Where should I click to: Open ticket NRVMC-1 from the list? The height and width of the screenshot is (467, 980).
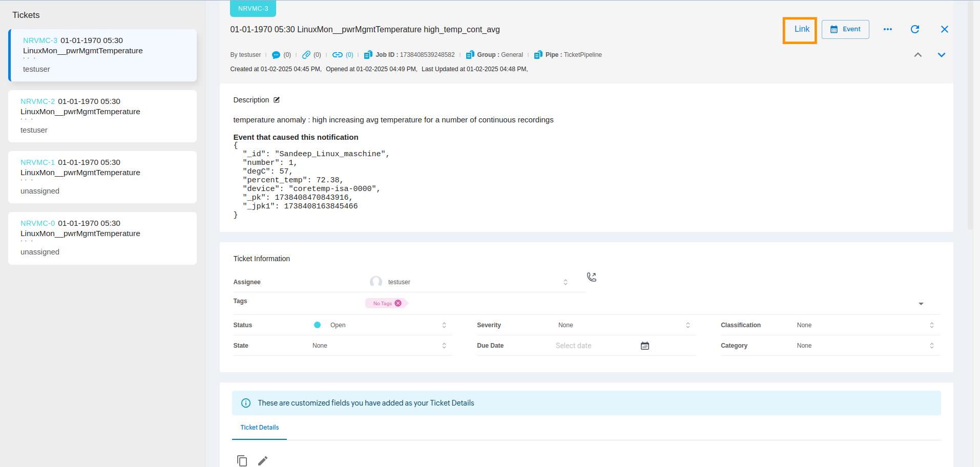tap(102, 177)
